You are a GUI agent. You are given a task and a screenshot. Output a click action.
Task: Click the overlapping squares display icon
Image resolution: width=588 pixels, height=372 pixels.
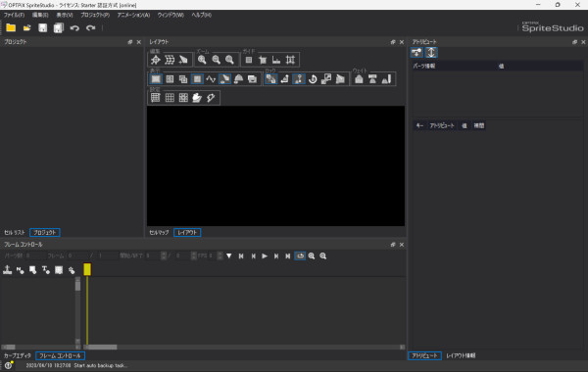pyautogui.click(x=183, y=79)
